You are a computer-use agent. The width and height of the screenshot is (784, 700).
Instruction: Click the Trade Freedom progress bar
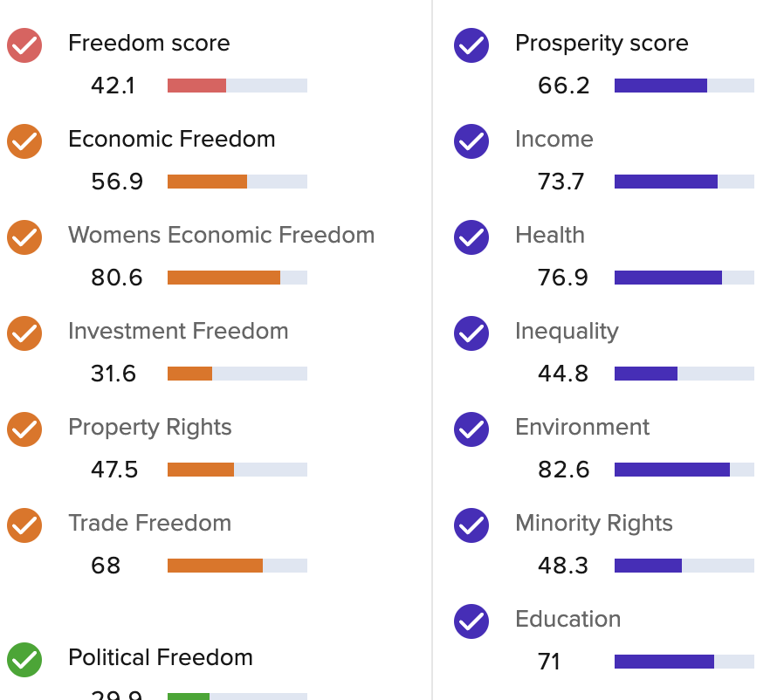[237, 565]
